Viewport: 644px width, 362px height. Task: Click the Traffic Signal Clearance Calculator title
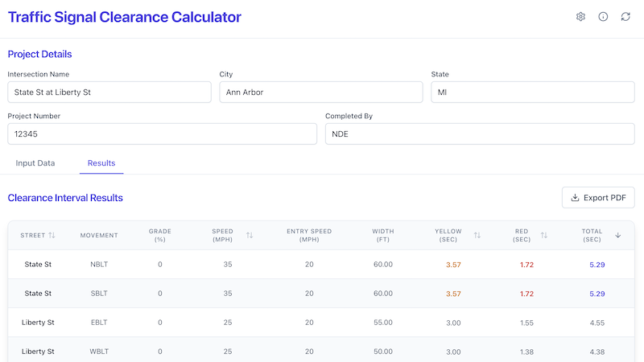pyautogui.click(x=125, y=17)
